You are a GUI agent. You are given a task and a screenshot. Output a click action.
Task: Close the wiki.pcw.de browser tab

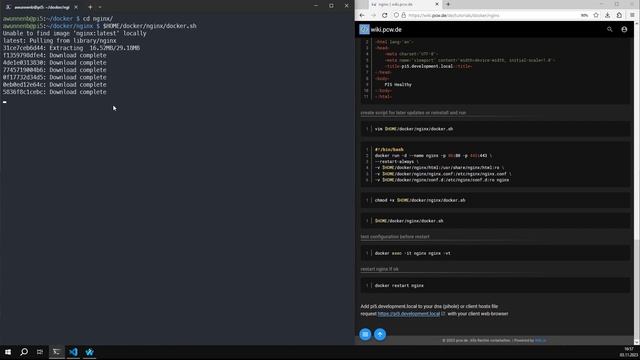437,4
